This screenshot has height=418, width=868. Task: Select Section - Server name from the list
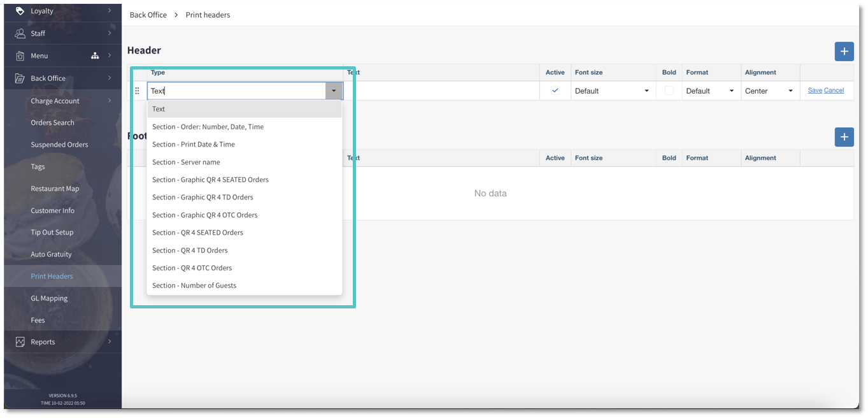coord(185,162)
